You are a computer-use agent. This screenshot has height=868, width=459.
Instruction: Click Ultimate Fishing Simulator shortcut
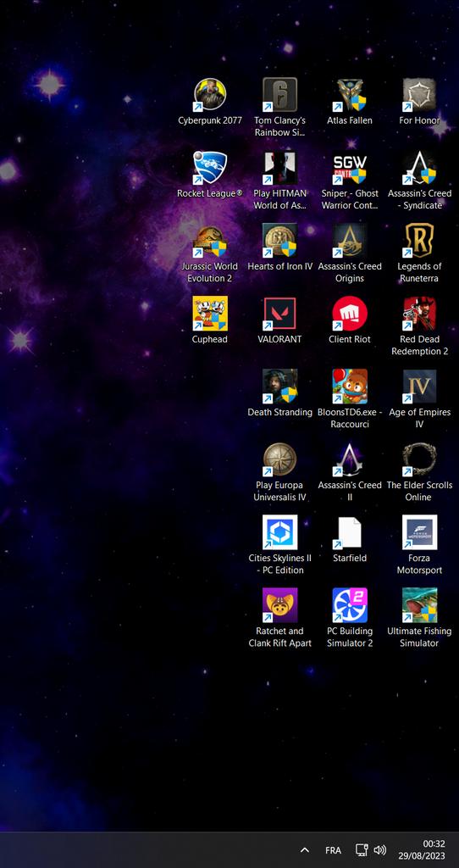point(419,605)
